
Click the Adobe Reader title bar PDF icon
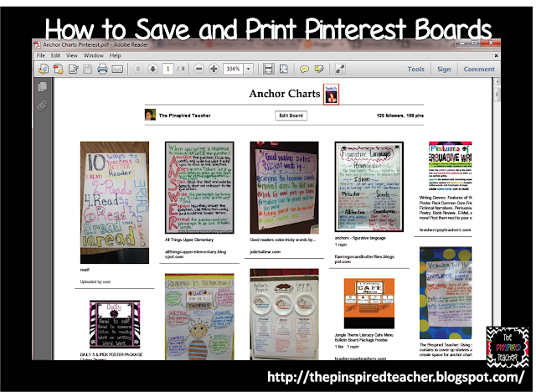[x=37, y=44]
